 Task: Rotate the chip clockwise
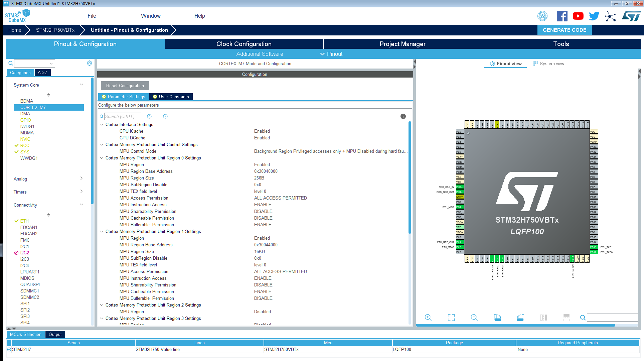click(x=497, y=318)
